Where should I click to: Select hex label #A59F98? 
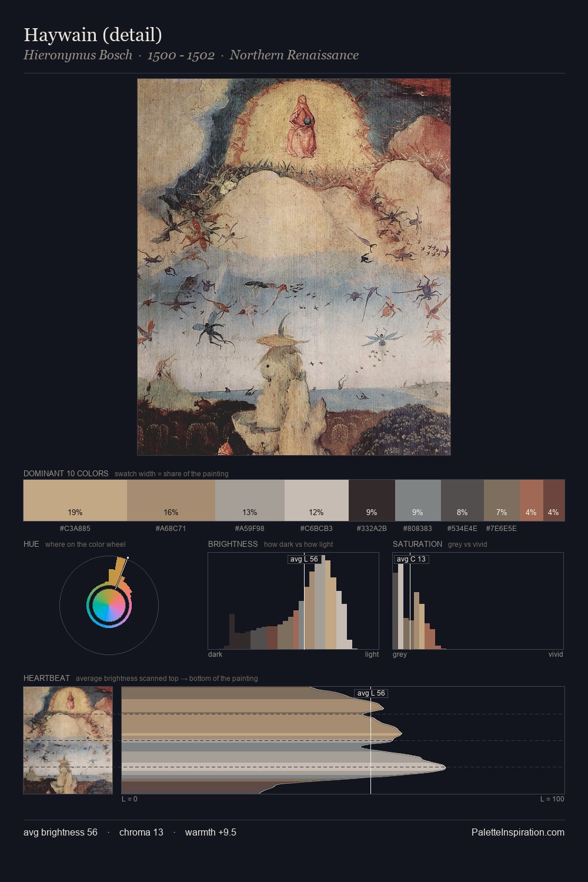pyautogui.click(x=250, y=529)
